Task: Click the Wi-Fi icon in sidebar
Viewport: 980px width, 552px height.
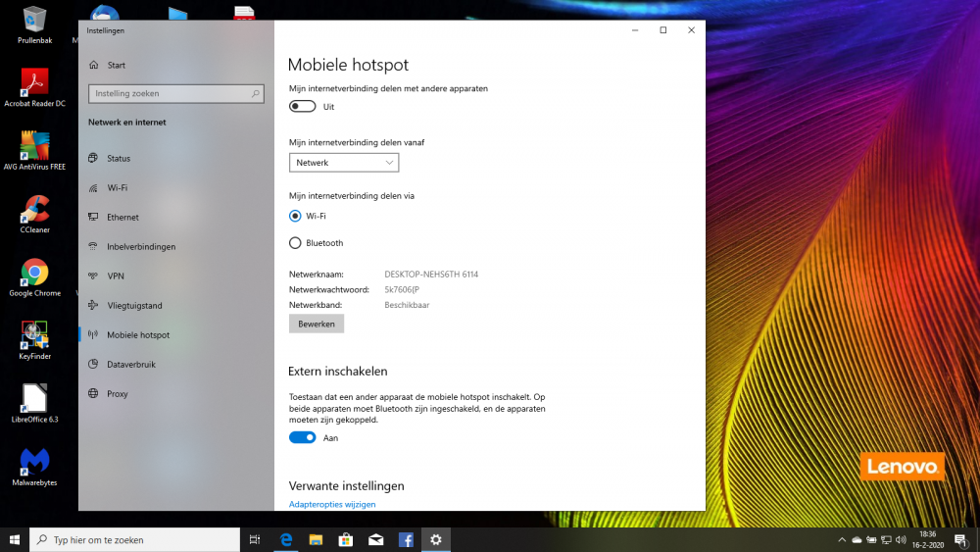Action: [x=93, y=188]
